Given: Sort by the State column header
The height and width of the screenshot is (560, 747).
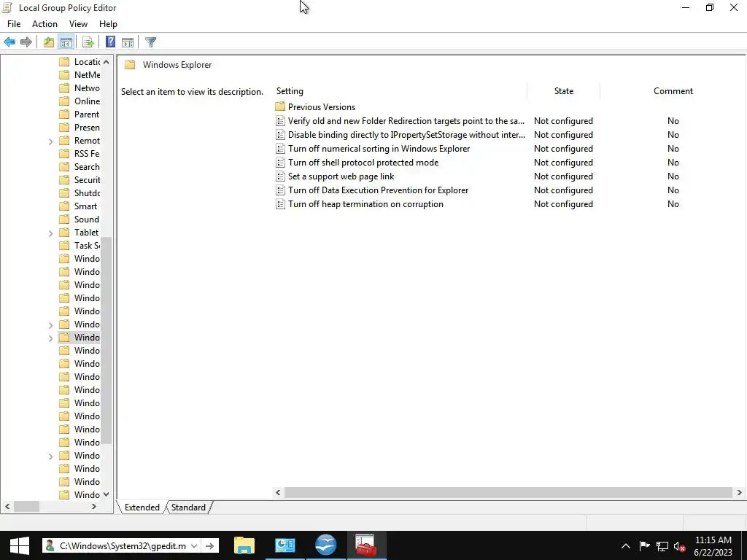Looking at the screenshot, I should click(564, 91).
